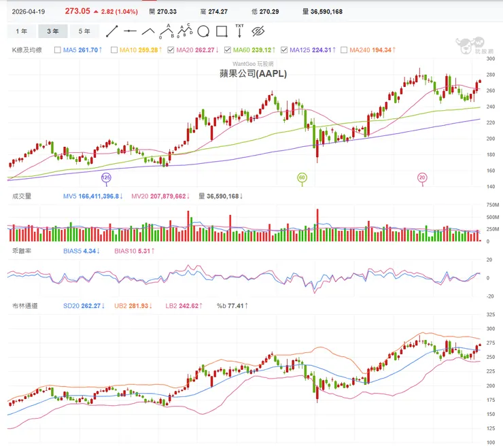
Task: Click the MV5 166,411,396.8 value
Action: pos(92,196)
